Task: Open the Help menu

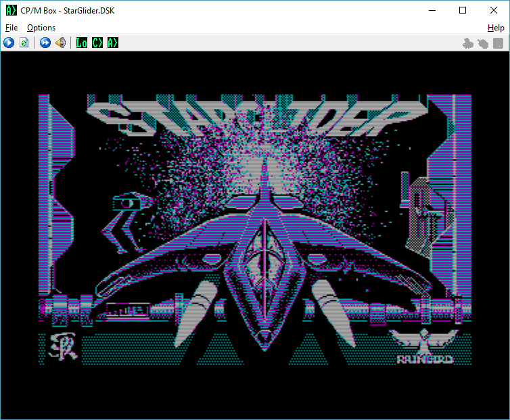Action: pyautogui.click(x=496, y=28)
